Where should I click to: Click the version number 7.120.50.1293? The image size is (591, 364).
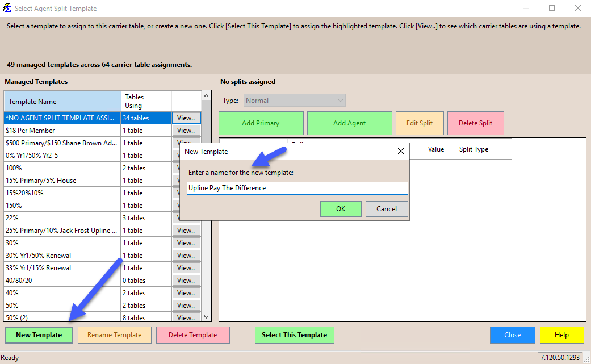[x=560, y=358]
